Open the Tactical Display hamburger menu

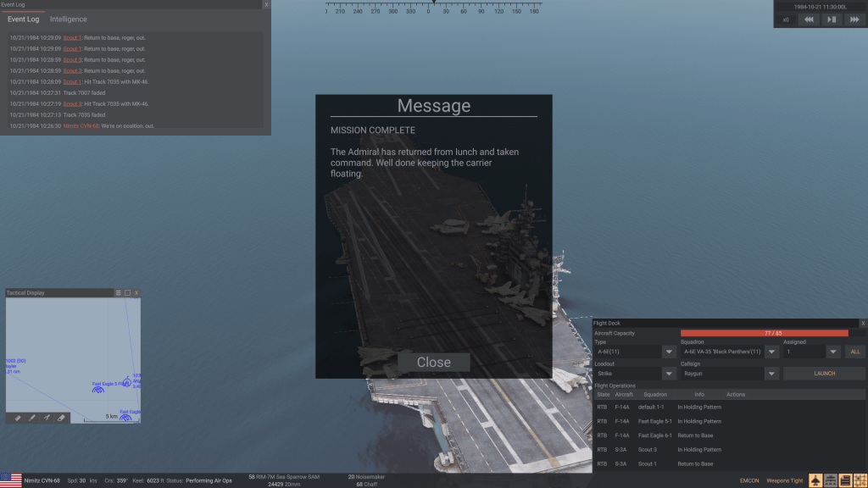click(118, 293)
